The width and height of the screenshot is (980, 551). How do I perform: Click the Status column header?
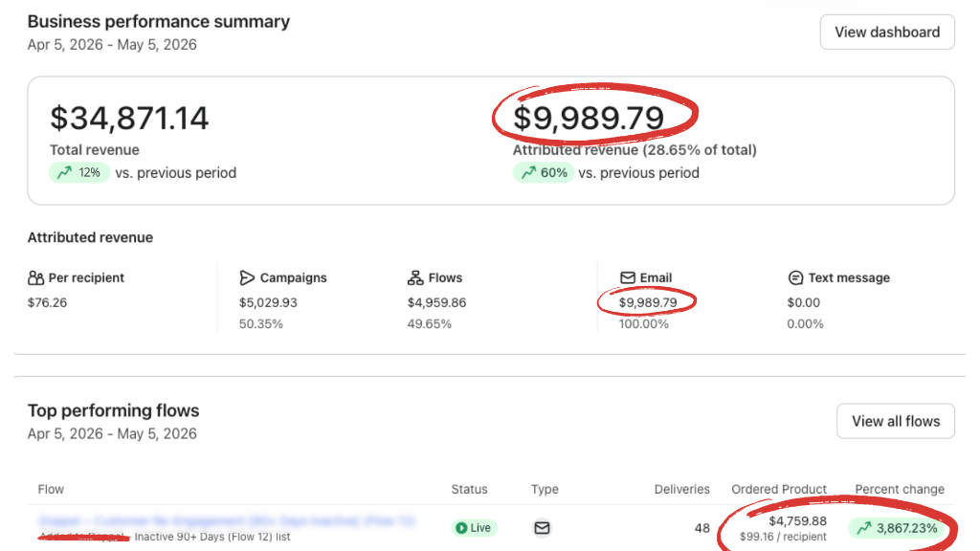(x=469, y=489)
